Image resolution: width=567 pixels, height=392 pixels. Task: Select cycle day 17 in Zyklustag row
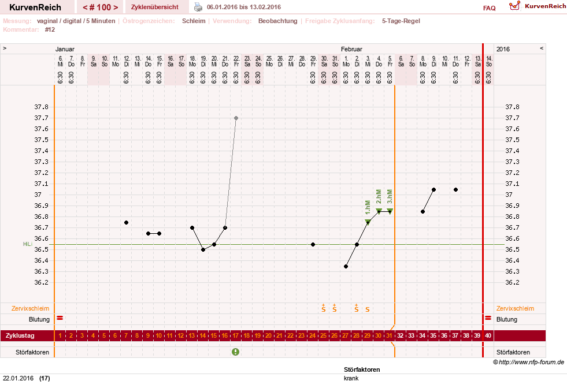[x=236, y=335]
